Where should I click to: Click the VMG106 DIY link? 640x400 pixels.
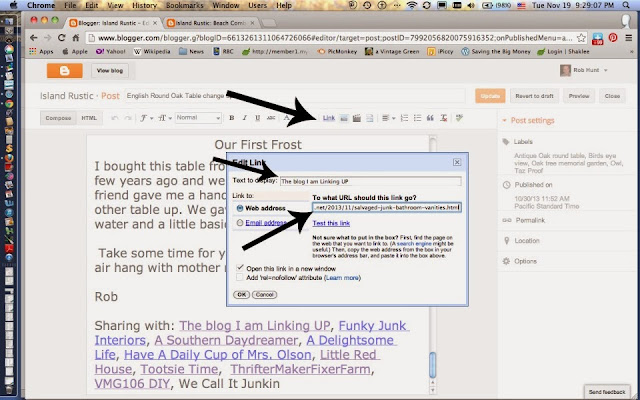tap(132, 384)
